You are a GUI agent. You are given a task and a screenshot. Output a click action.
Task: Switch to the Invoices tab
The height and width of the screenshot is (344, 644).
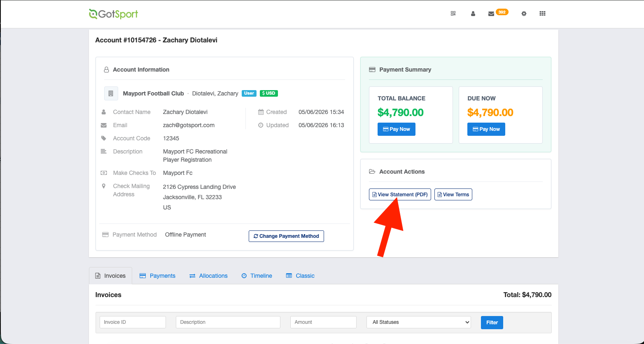pyautogui.click(x=110, y=276)
